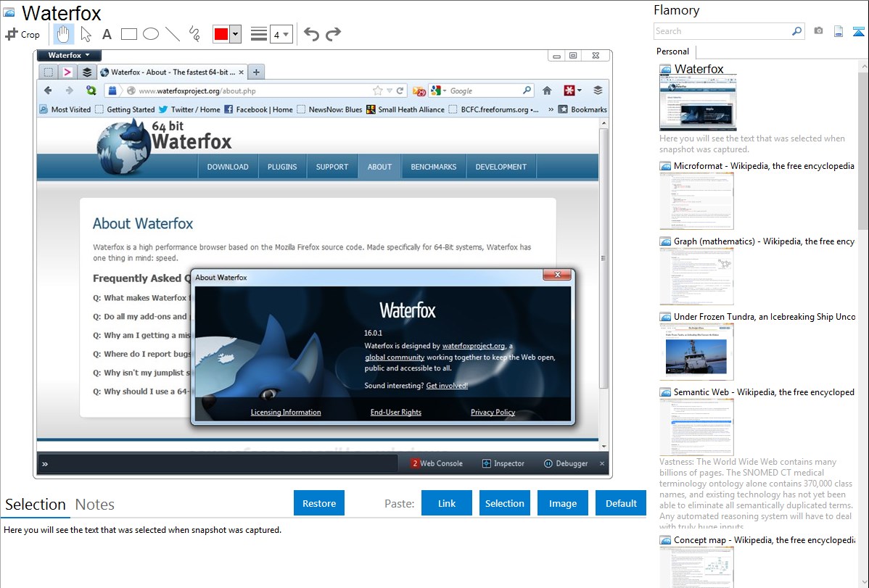Activate the hand pan tool
This screenshot has width=869, height=588.
(63, 34)
